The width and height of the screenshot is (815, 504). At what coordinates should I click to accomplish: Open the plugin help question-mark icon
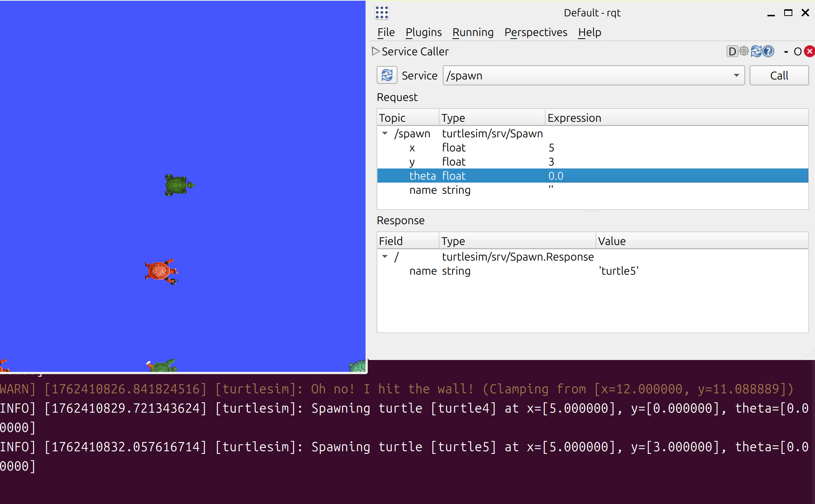(768, 51)
